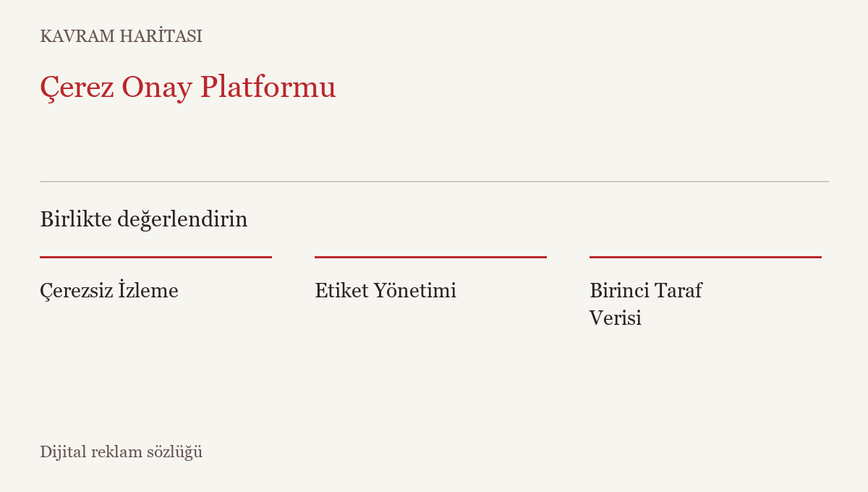Click red bar above Çerezsiz İzleme
868x492 pixels.
(156, 257)
